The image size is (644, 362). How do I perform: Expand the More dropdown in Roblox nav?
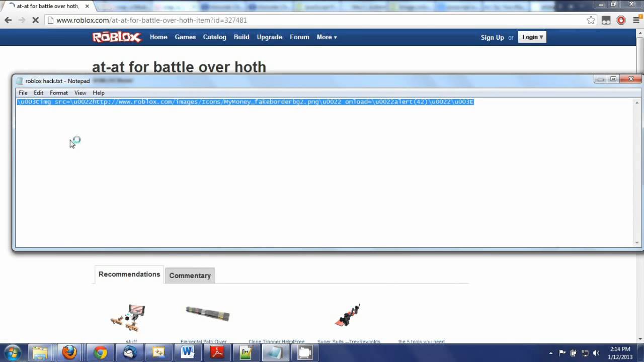point(327,37)
